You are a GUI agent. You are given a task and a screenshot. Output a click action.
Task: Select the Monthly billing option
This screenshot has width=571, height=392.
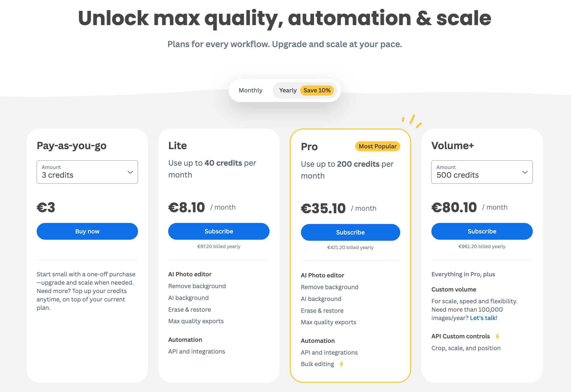click(x=250, y=90)
